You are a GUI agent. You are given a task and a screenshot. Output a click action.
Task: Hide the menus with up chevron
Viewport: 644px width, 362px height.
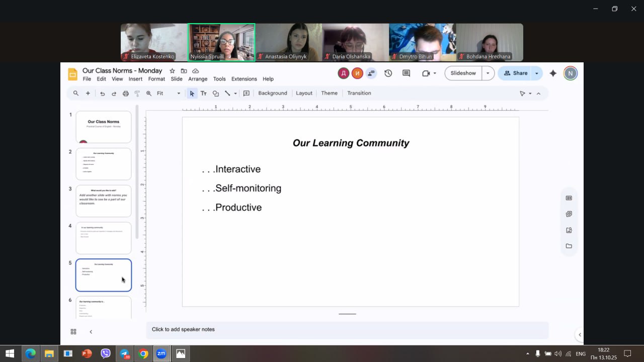click(538, 94)
